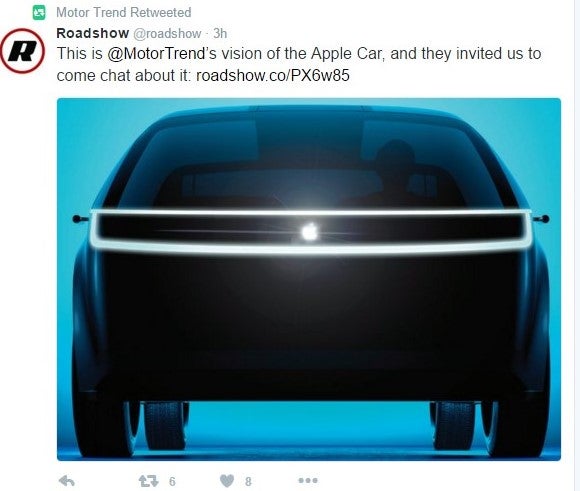
Task: Click the like count number 8
Action: 248,481
